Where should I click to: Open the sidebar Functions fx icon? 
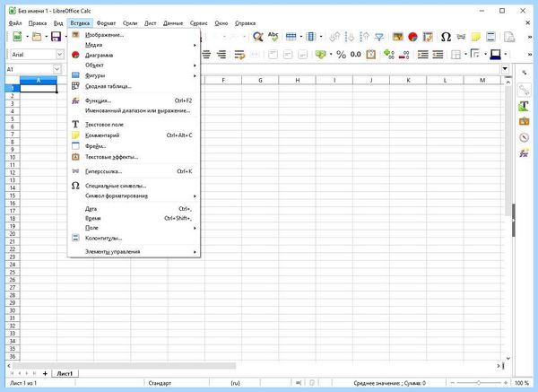pos(524,153)
